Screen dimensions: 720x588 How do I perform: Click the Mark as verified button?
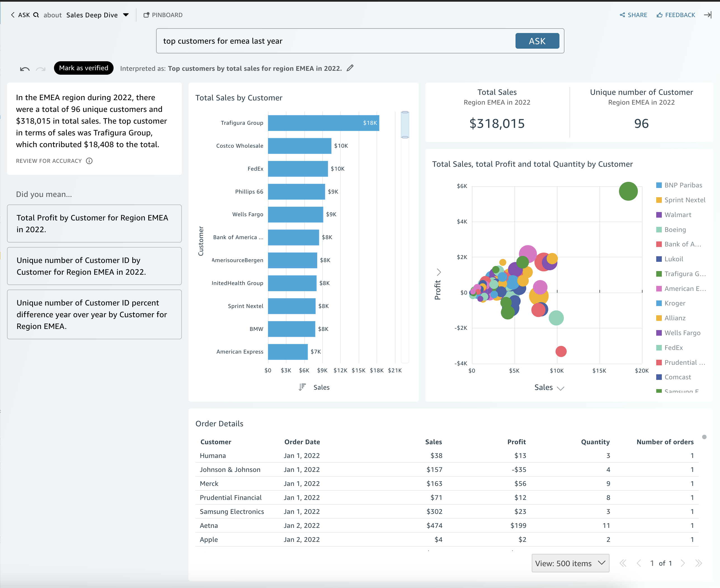84,68
